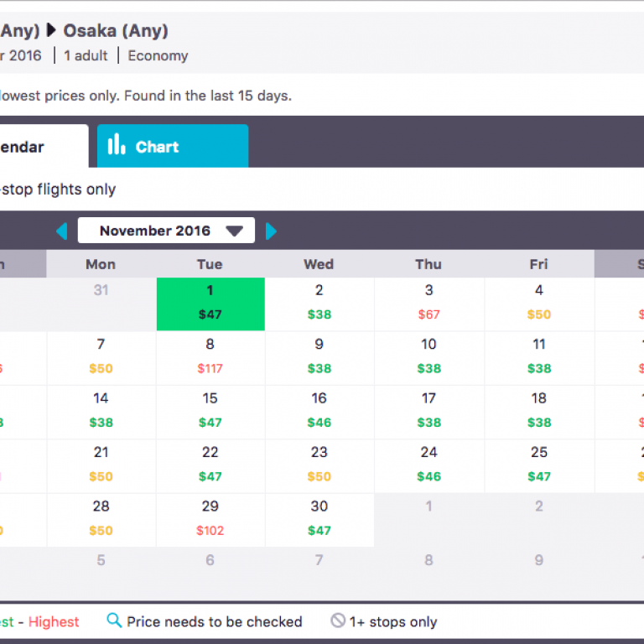This screenshot has height=644, width=644.
Task: Select November 30 priced at $47
Action: pyautogui.click(x=319, y=519)
